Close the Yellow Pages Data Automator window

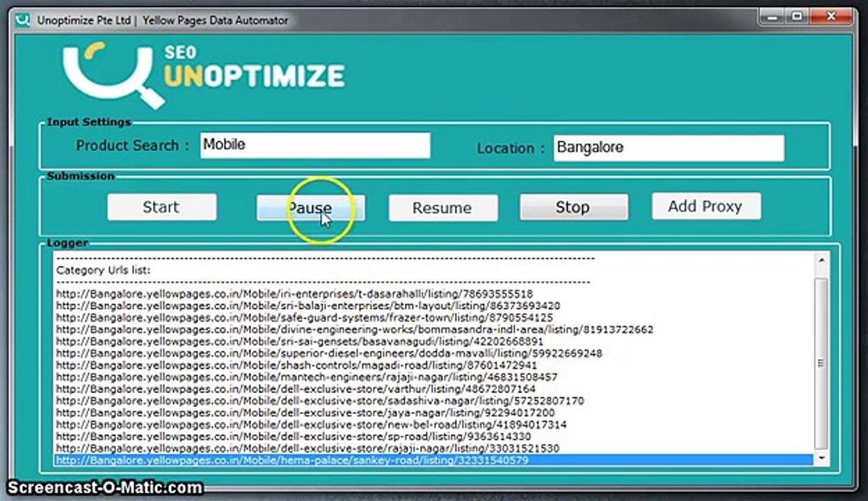(831, 15)
